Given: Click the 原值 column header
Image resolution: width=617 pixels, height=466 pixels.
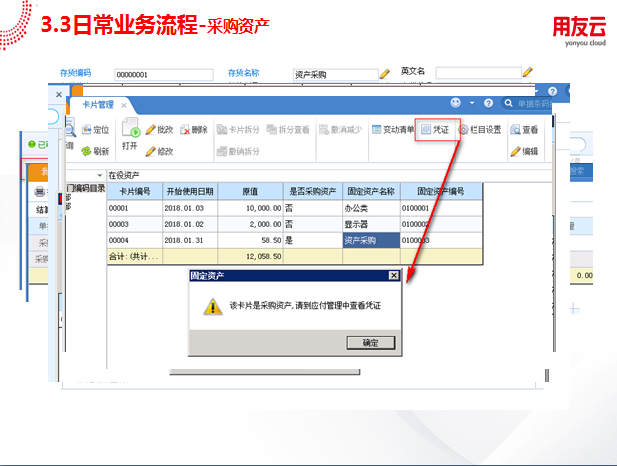Looking at the screenshot, I should click(x=250, y=192).
